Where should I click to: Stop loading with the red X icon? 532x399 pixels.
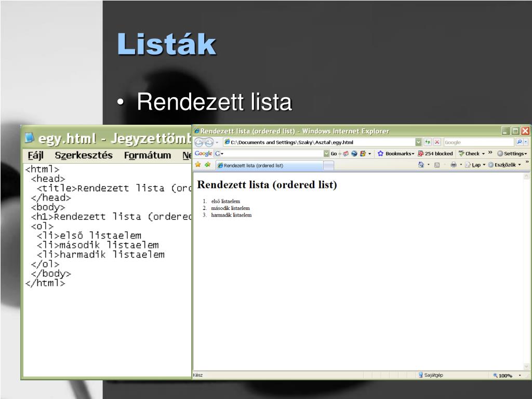point(437,142)
